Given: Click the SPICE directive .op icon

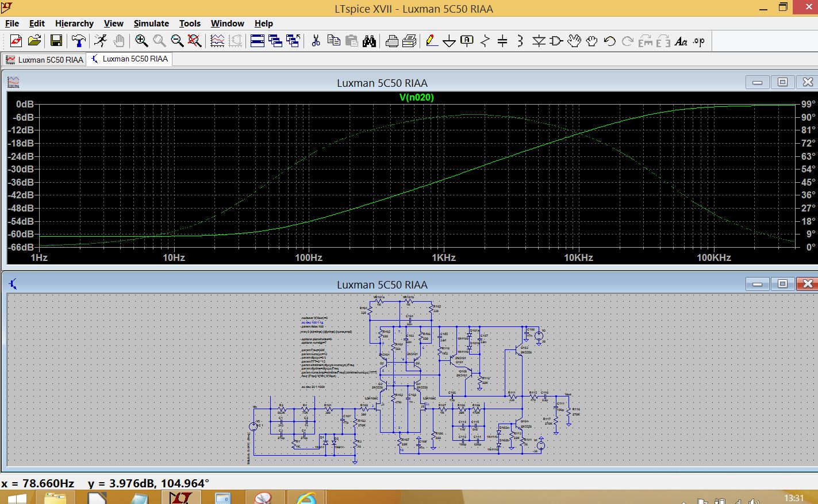Looking at the screenshot, I should (x=699, y=41).
